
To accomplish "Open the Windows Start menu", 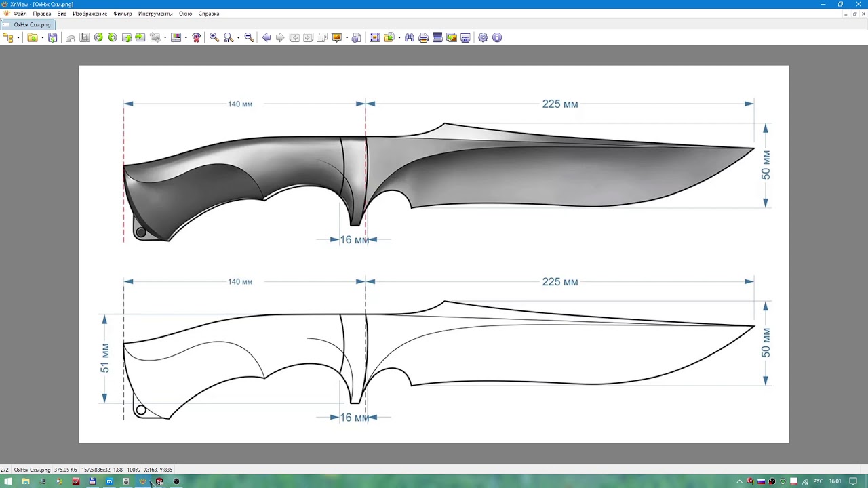I will tap(8, 481).
